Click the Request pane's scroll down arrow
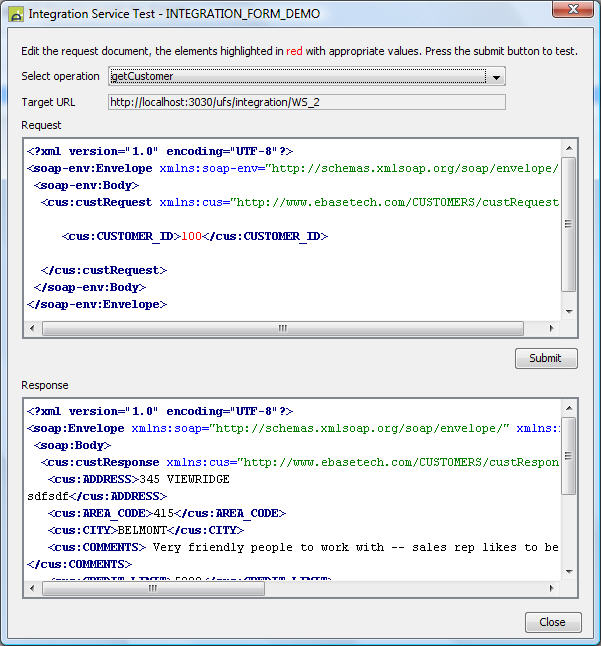The image size is (601, 646). tap(569, 312)
